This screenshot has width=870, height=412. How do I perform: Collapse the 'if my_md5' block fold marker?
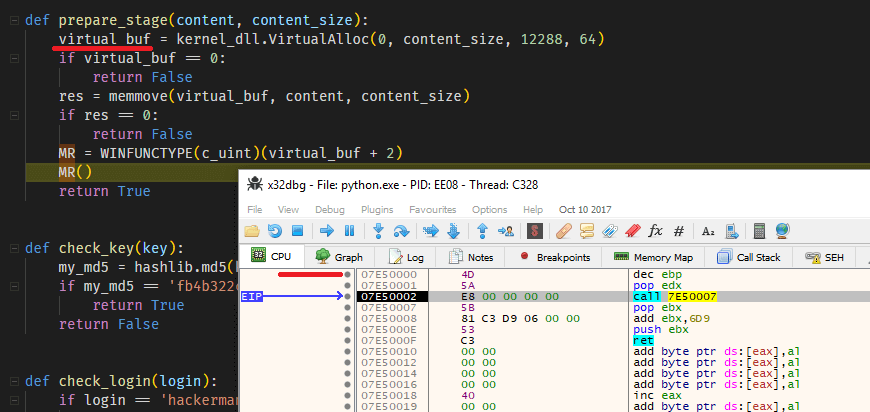[x=14, y=286]
